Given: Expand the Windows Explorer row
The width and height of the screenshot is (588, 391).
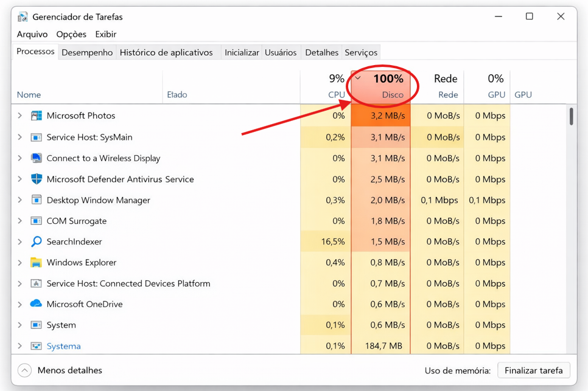Looking at the screenshot, I should coord(20,263).
